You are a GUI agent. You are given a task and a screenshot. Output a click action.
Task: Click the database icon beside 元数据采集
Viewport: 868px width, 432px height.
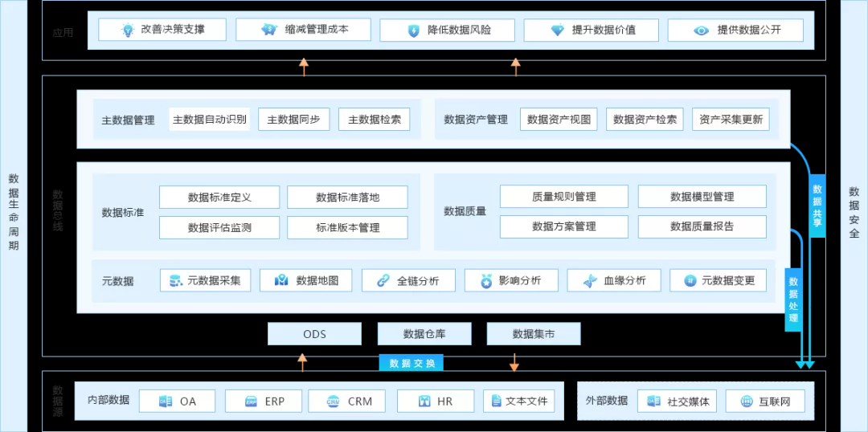point(174,280)
